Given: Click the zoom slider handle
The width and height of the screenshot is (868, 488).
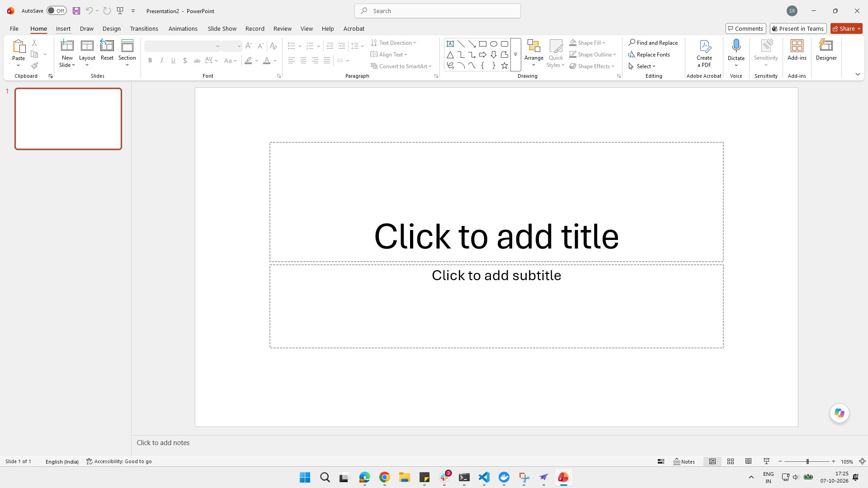Looking at the screenshot, I should click(807, 461).
